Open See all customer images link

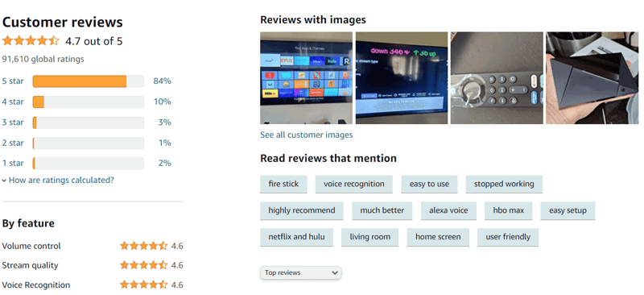[307, 135]
